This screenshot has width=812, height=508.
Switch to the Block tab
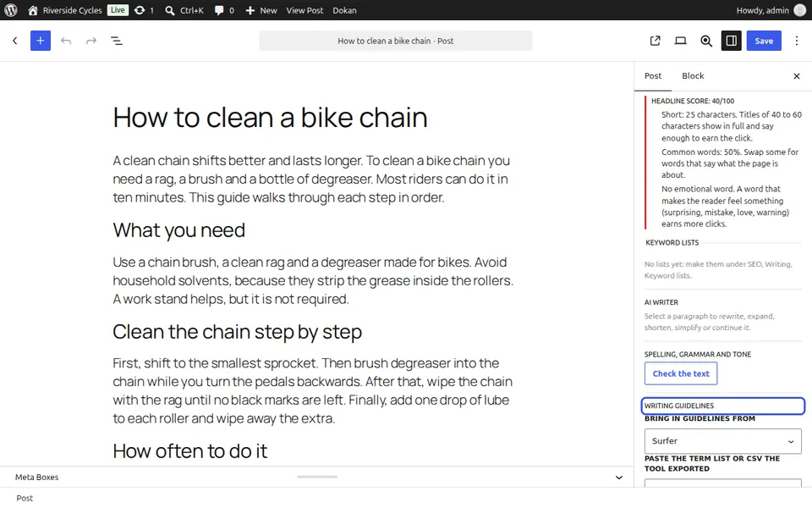tap(693, 76)
